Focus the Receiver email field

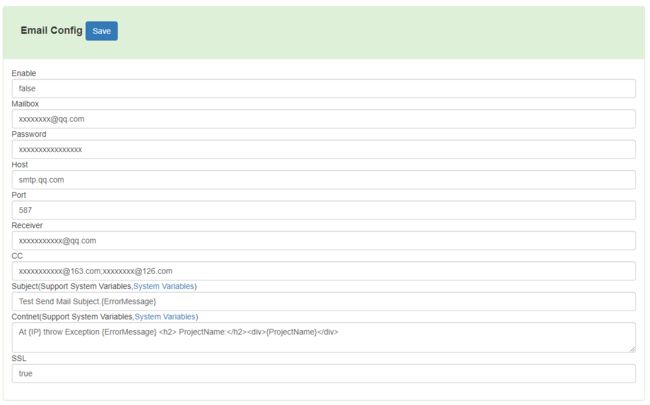[x=323, y=241]
